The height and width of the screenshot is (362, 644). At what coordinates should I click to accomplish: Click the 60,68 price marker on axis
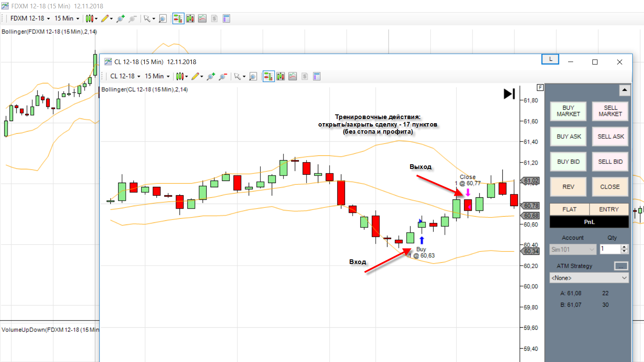click(x=530, y=216)
